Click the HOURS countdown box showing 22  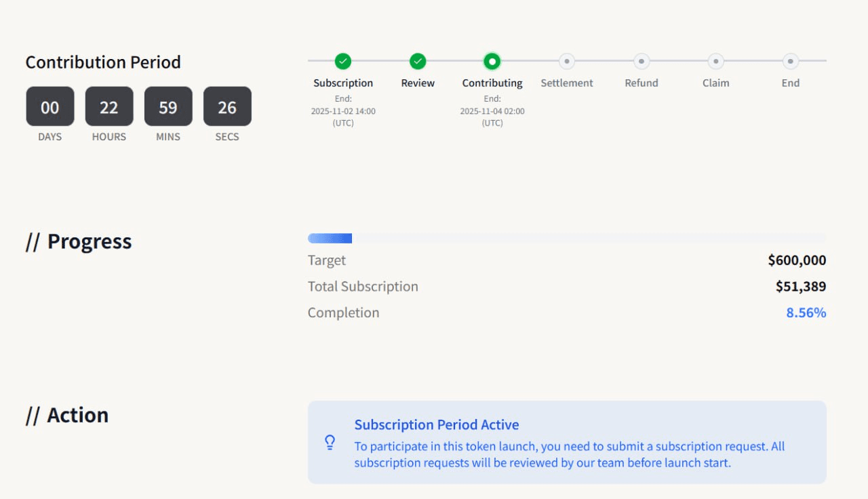[x=109, y=107]
